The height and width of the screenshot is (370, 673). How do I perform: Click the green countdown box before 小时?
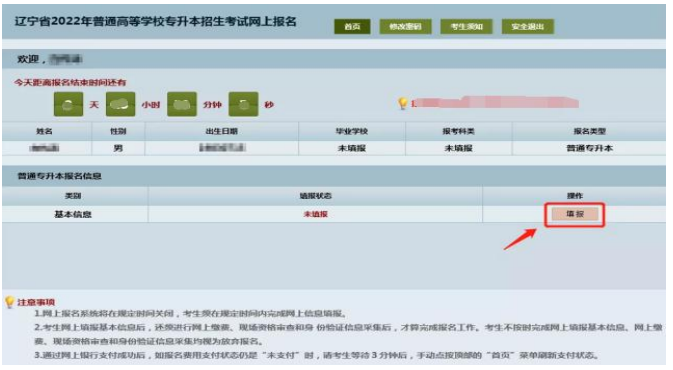[x=120, y=104]
